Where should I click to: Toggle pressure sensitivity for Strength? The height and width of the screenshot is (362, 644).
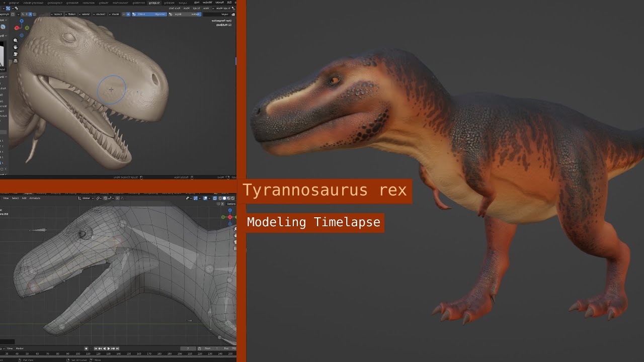click(134, 14)
